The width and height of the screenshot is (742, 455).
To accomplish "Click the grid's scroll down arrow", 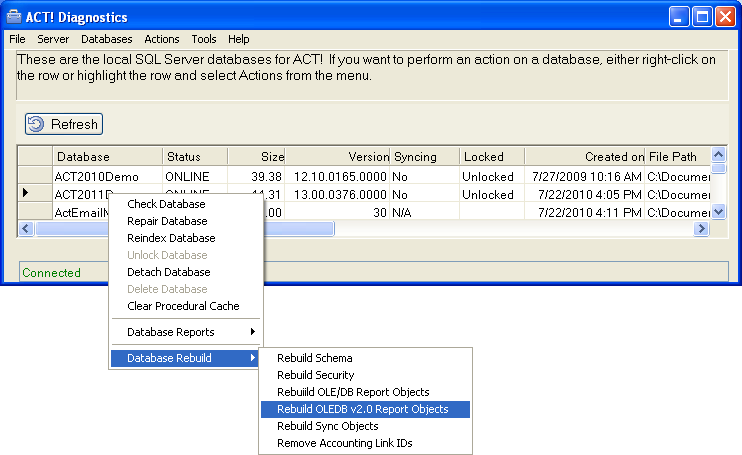I will [718, 211].
